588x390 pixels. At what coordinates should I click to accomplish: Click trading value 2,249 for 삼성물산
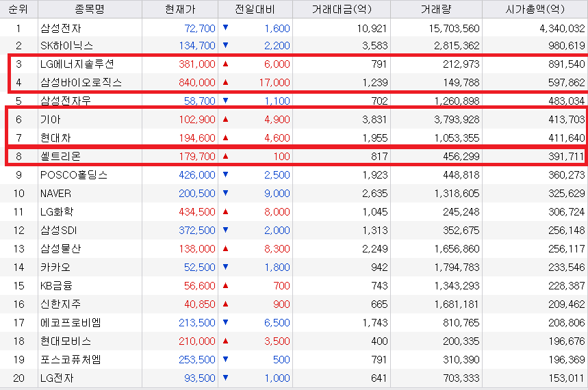375,249
